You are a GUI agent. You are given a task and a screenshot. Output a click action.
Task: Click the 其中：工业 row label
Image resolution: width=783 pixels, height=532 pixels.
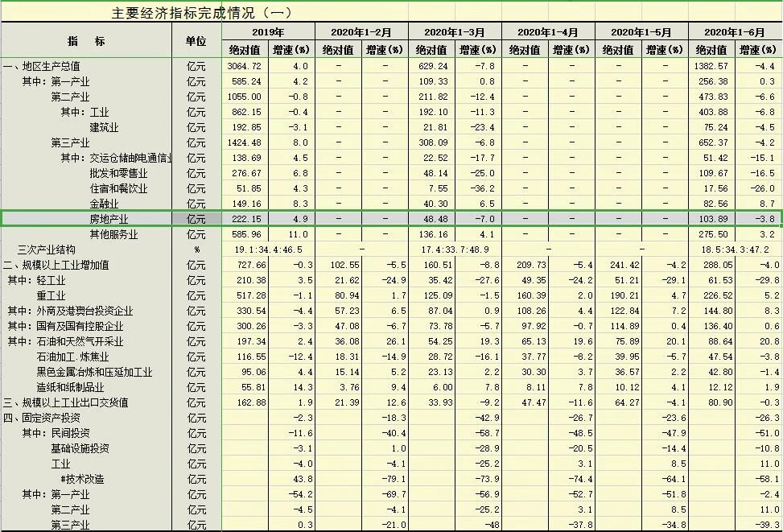[x=84, y=112]
